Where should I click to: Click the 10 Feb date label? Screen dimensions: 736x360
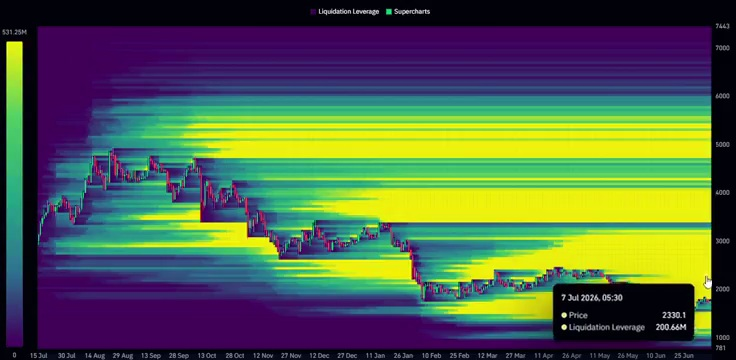click(x=431, y=355)
